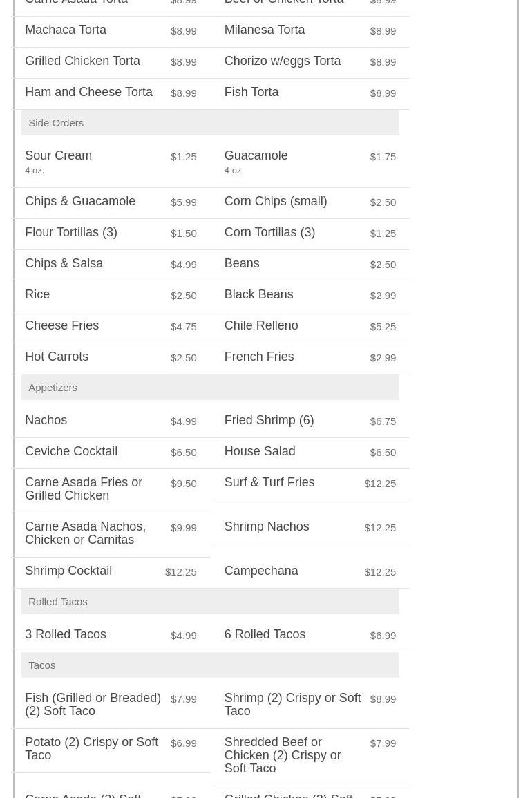
Task: Select Fried Shrimp (6) appetizer
Action: tap(269, 421)
